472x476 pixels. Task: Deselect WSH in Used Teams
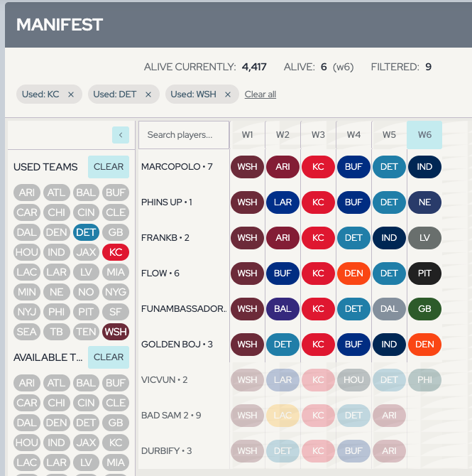tap(116, 332)
